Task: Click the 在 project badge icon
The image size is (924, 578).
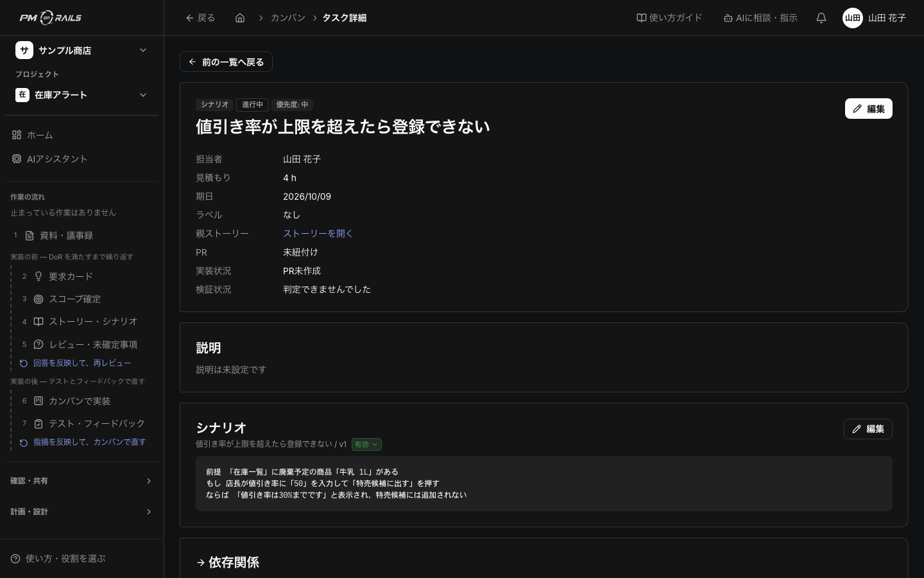Action: [x=22, y=95]
